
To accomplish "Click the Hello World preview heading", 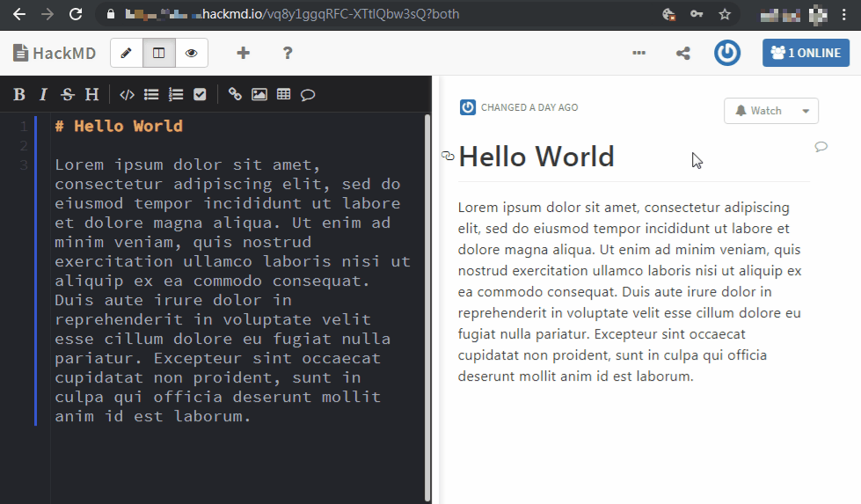I will pyautogui.click(x=536, y=157).
